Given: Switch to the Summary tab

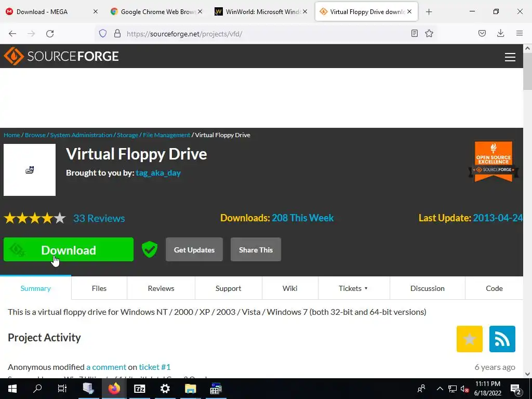Looking at the screenshot, I should pyautogui.click(x=36, y=288).
